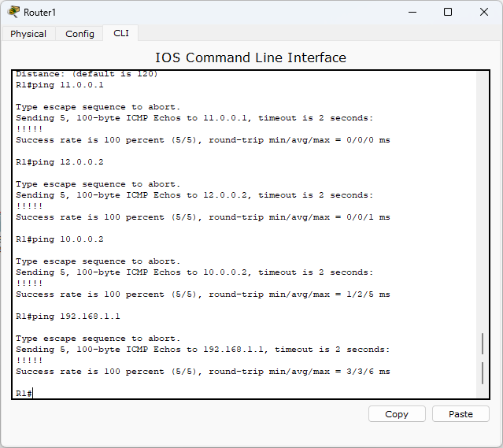Click the success rate line showing 0/0/1 ms
Image resolution: width=503 pixels, height=448 pixels.
(x=203, y=217)
